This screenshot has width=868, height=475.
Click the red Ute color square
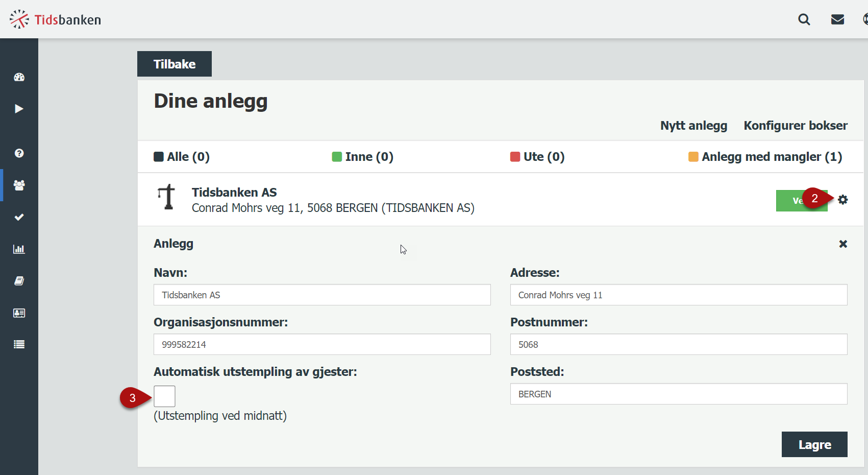pos(515,157)
